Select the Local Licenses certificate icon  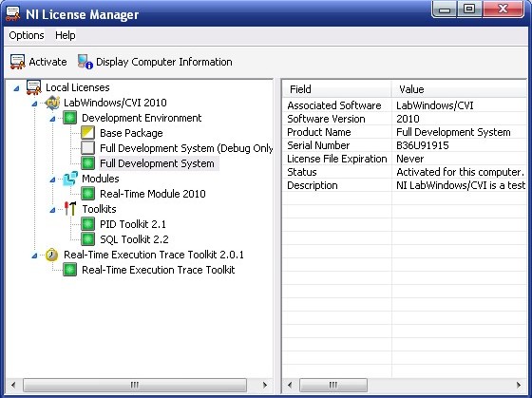33,87
